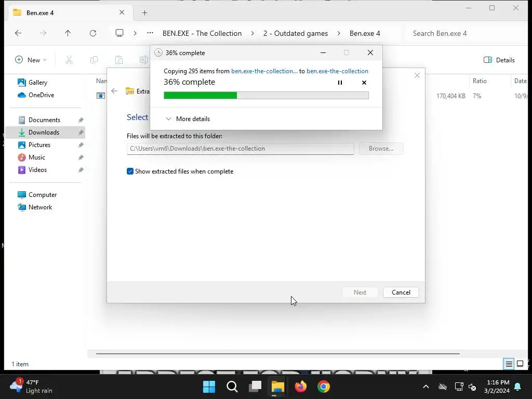Switch to details list view
The width and height of the screenshot is (532, 399).
pos(509,364)
